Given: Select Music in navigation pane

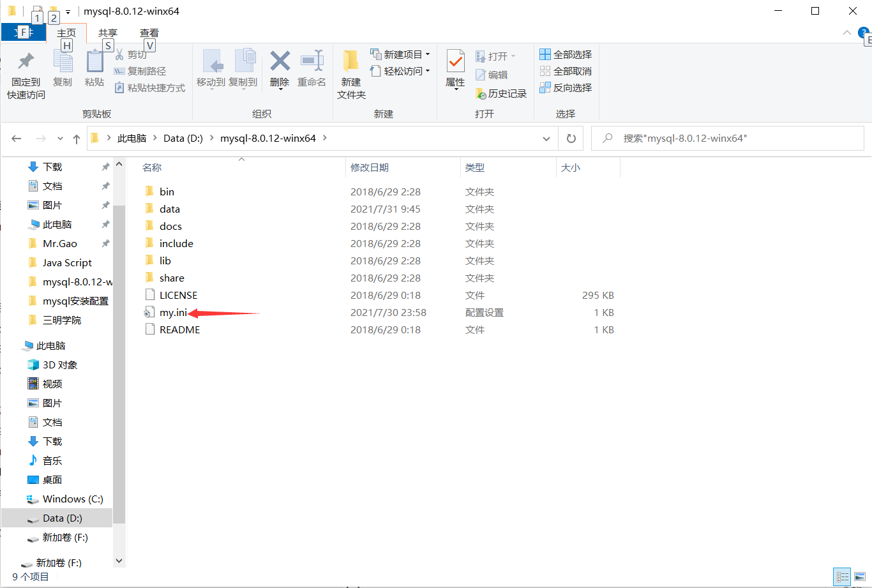Looking at the screenshot, I should [52, 460].
